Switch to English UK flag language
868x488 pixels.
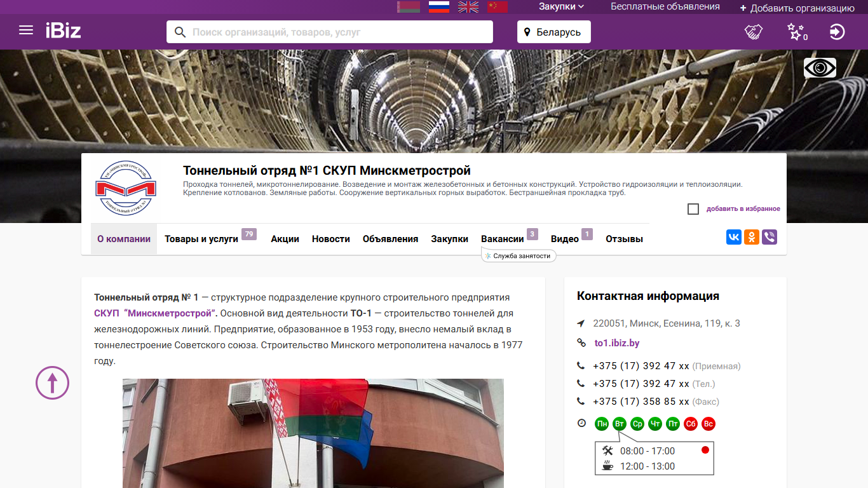[468, 6]
